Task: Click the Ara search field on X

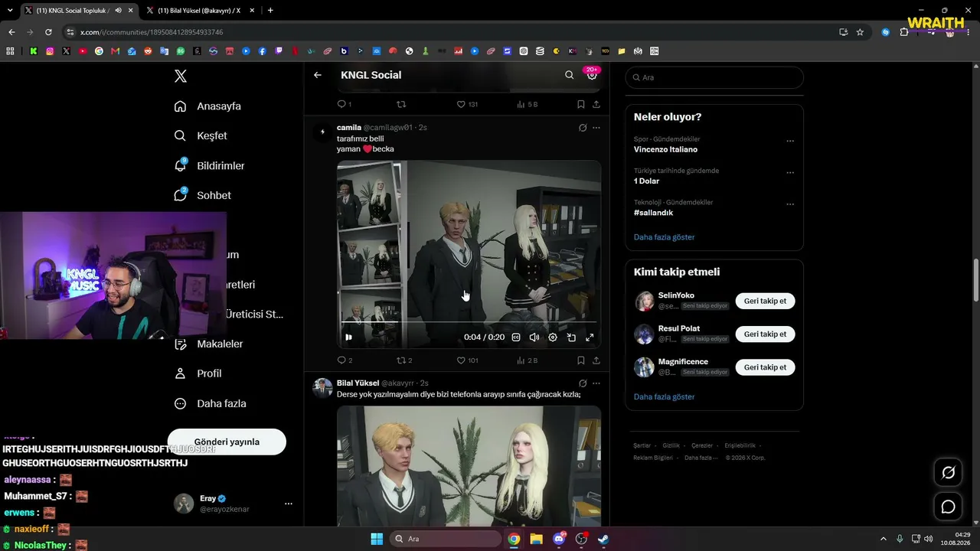Action: [x=714, y=77]
